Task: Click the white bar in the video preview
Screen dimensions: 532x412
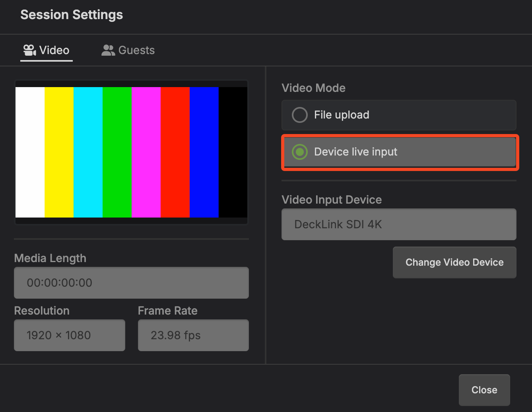Action: point(30,152)
